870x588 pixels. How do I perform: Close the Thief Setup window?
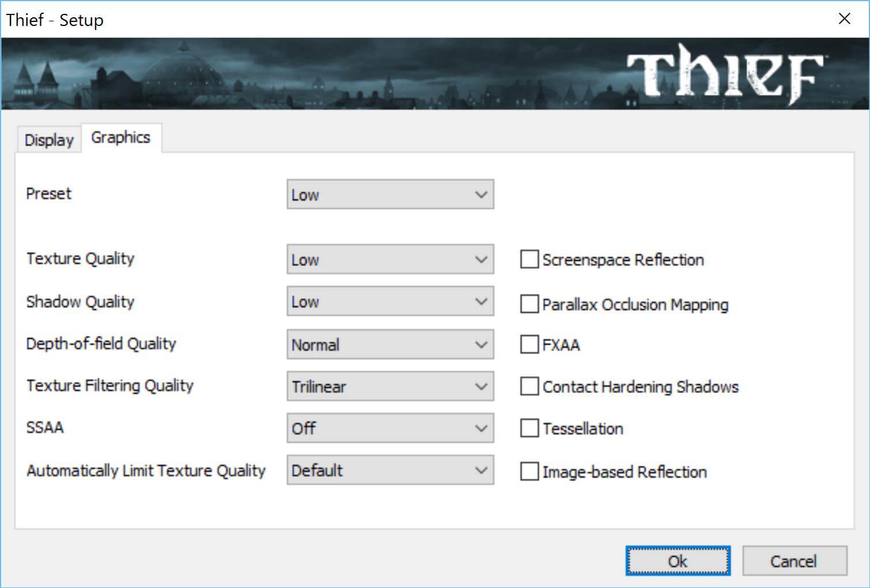click(x=844, y=19)
